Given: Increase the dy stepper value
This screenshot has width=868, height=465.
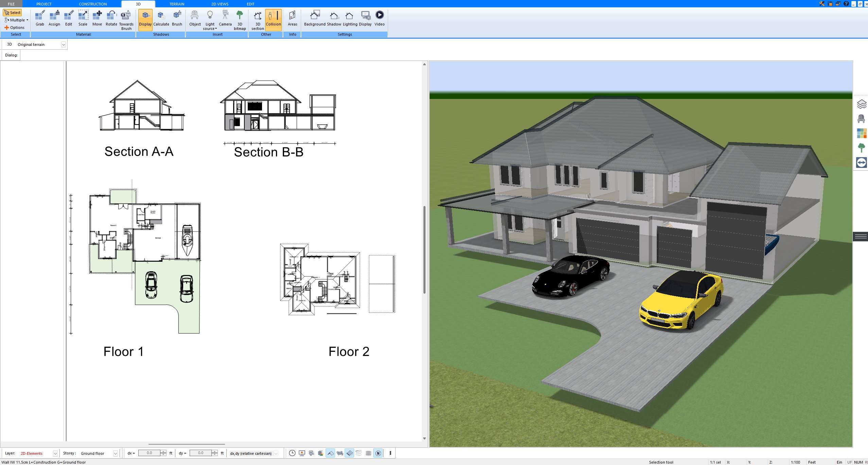Looking at the screenshot, I should 214,451.
